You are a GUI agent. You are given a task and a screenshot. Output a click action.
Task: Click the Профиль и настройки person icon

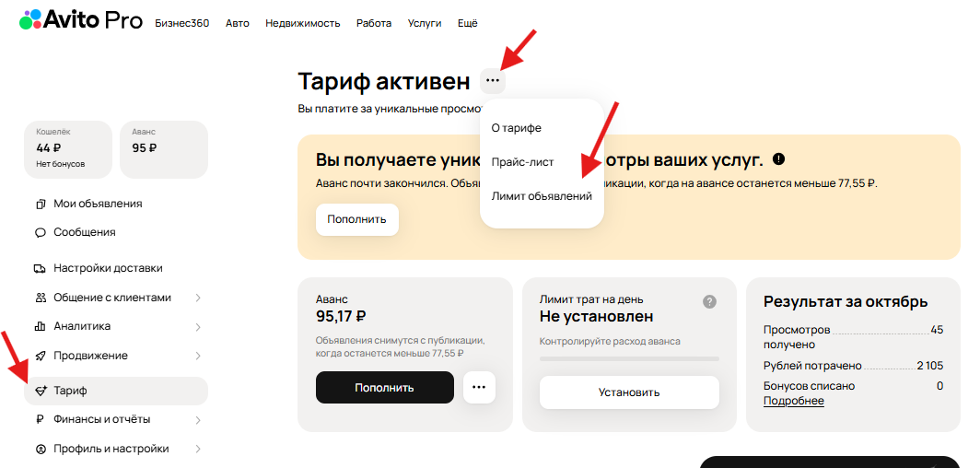pyautogui.click(x=41, y=450)
